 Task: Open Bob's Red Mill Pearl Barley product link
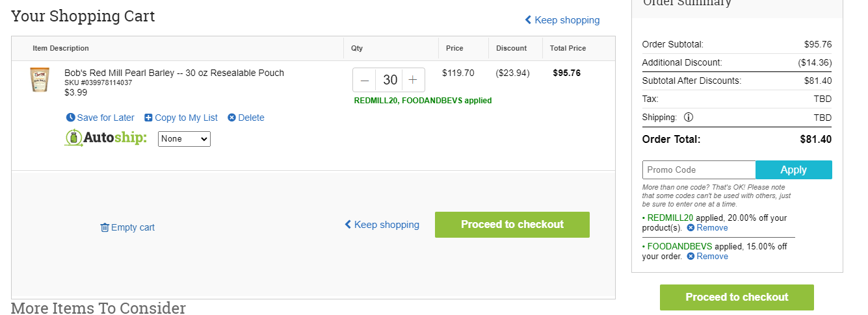tap(174, 73)
